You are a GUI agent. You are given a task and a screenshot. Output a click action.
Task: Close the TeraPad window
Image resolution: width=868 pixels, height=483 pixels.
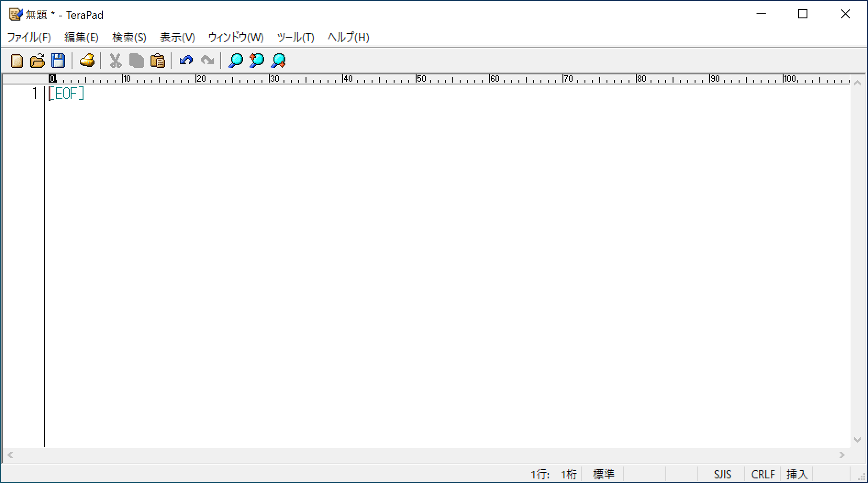(845, 14)
